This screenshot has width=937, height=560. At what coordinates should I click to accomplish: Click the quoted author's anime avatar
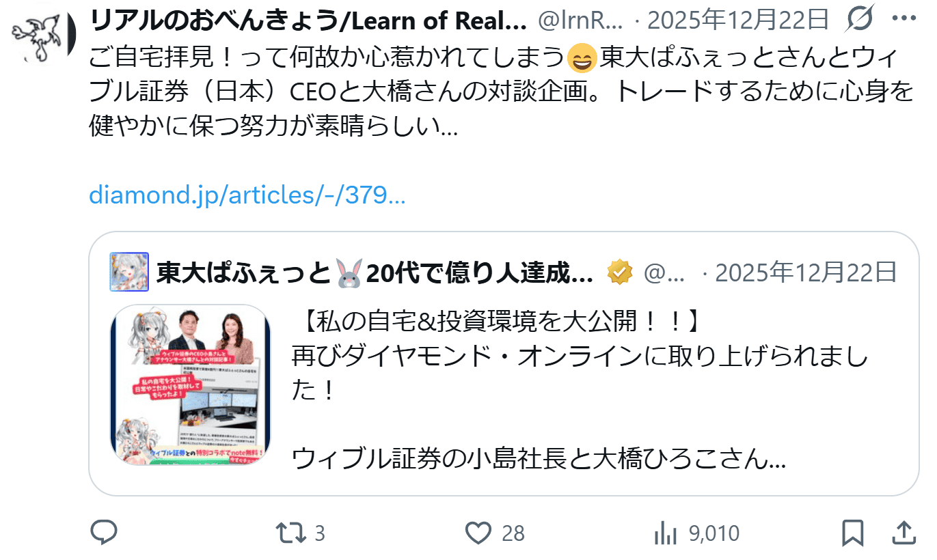click(x=129, y=272)
